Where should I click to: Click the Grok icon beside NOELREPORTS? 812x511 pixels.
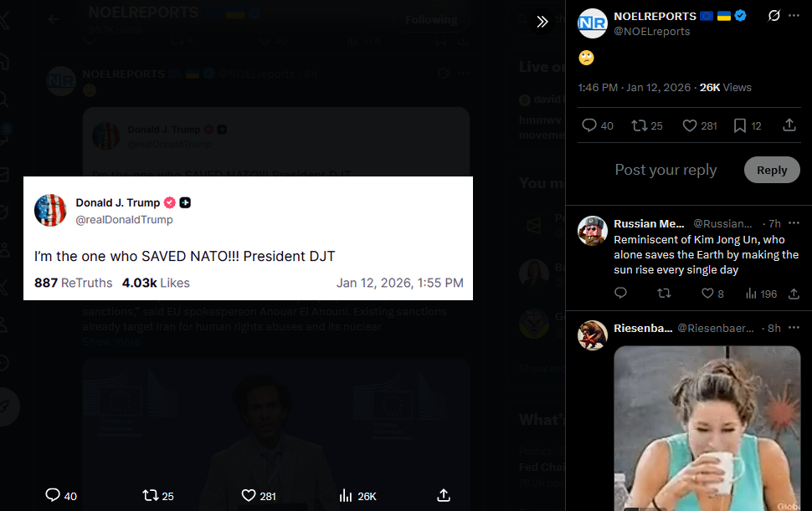pyautogui.click(x=774, y=16)
